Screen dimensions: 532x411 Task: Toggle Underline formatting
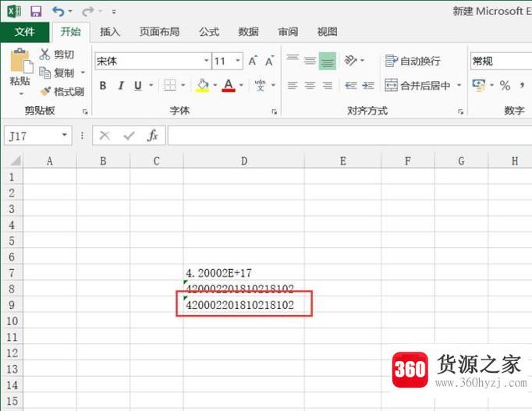(138, 86)
